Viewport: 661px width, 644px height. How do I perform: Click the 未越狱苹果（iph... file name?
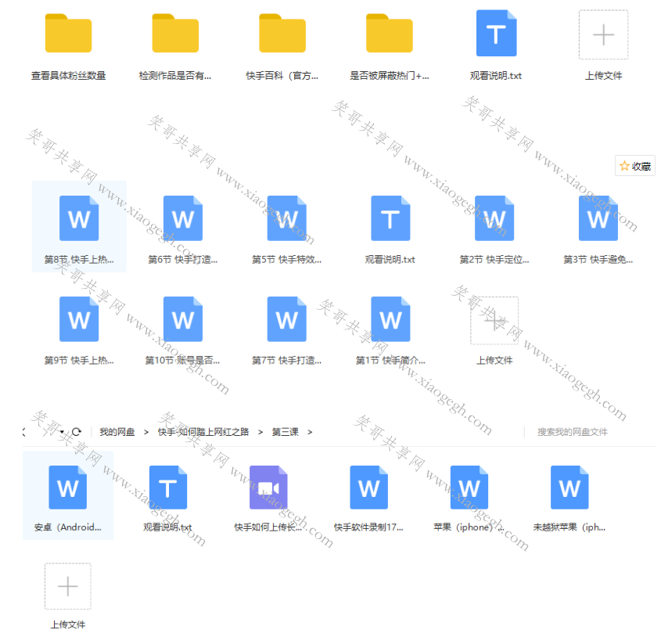[x=569, y=527]
